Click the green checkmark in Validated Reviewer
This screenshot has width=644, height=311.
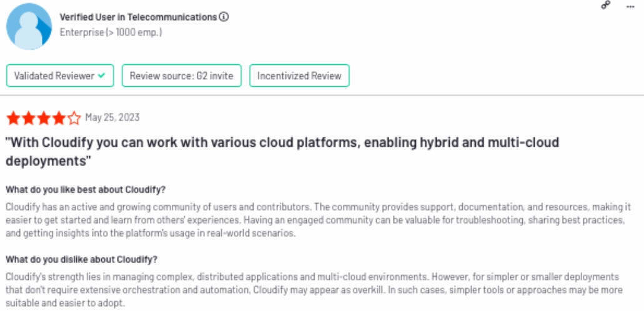pyautogui.click(x=101, y=76)
